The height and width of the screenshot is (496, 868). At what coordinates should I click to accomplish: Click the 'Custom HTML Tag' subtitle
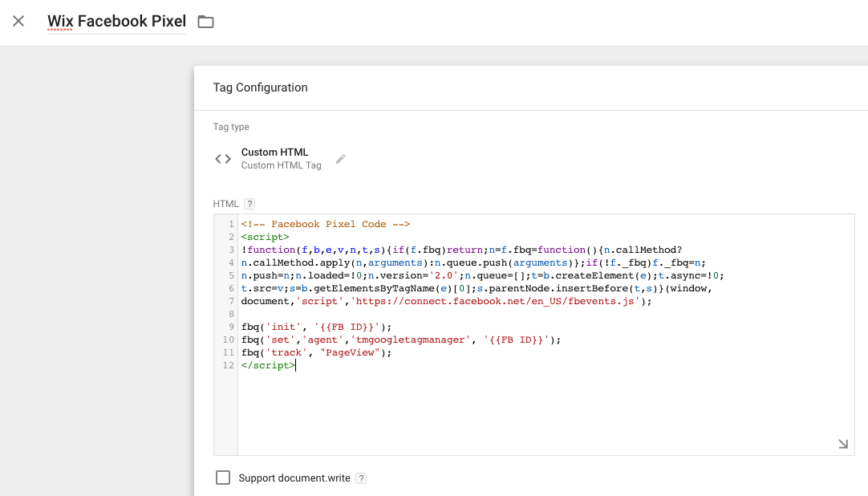(x=282, y=165)
